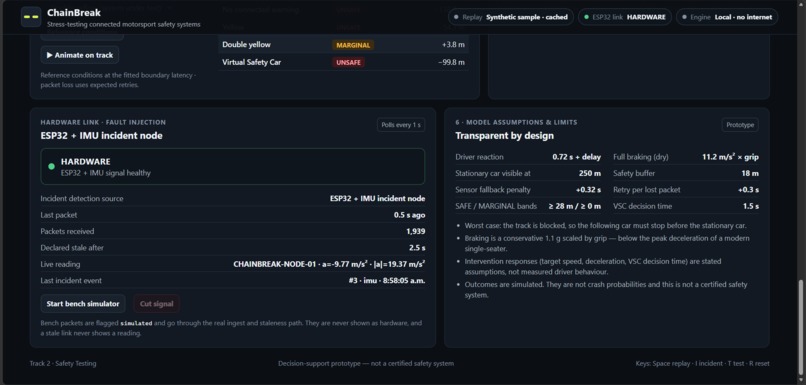Click the Full braking (dry) 11.2 m/s² value
The image size is (806, 385).
(x=730, y=157)
